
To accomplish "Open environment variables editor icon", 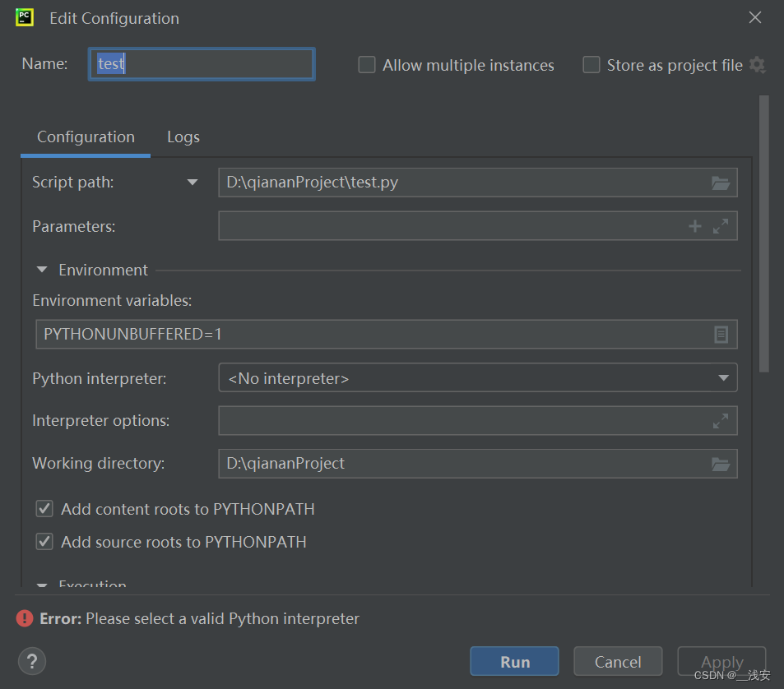I will tap(721, 335).
